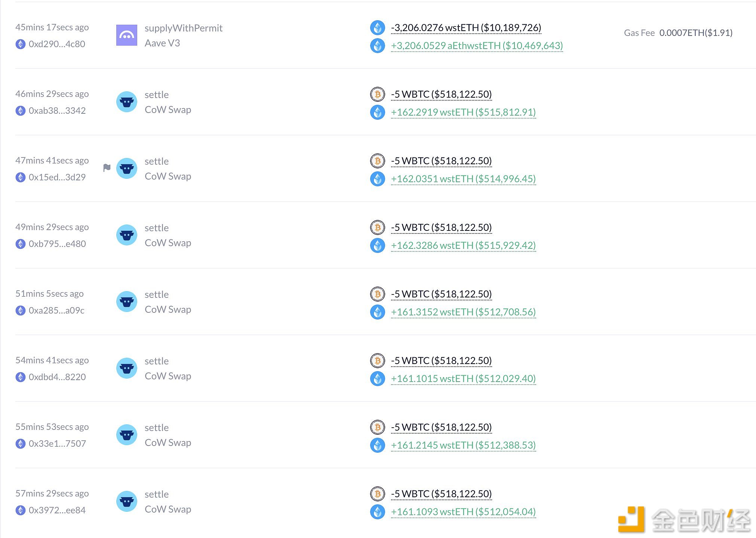Click wstETH icon beside +161.3152 wstETH
Image resolution: width=756 pixels, height=538 pixels.
(x=378, y=312)
